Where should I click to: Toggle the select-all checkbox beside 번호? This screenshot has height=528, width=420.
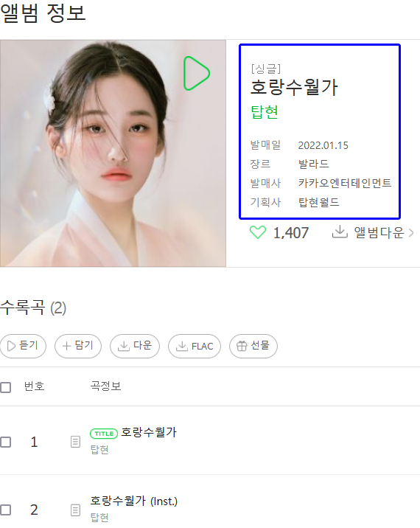5,387
